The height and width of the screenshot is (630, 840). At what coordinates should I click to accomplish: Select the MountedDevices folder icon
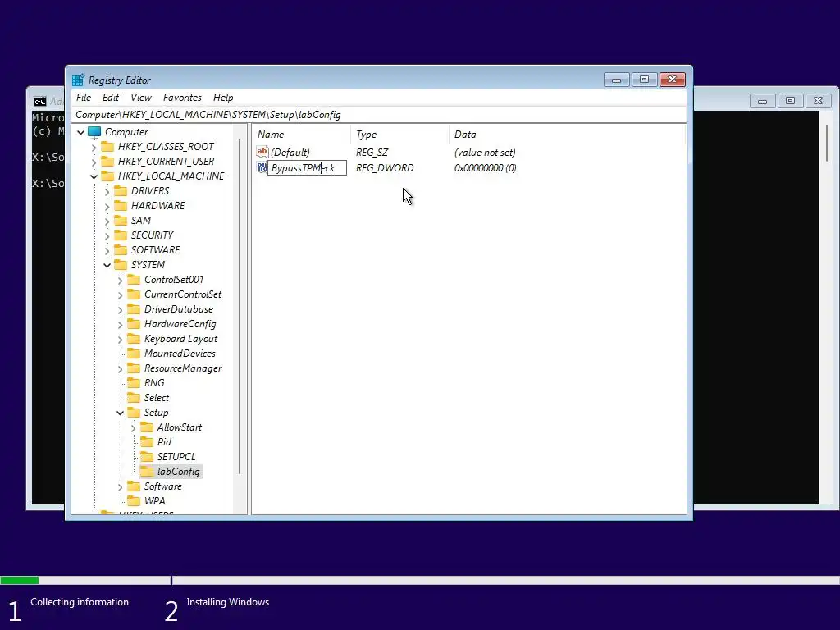[x=134, y=354]
